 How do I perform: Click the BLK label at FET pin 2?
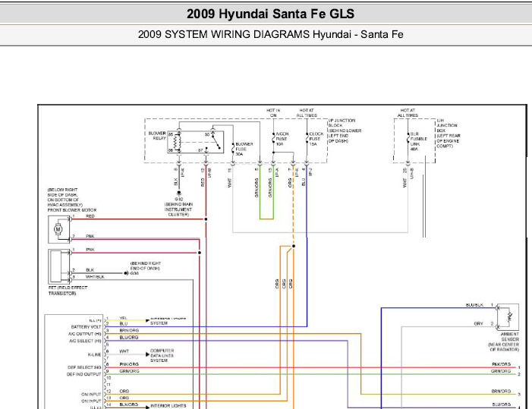pyautogui.click(x=90, y=270)
